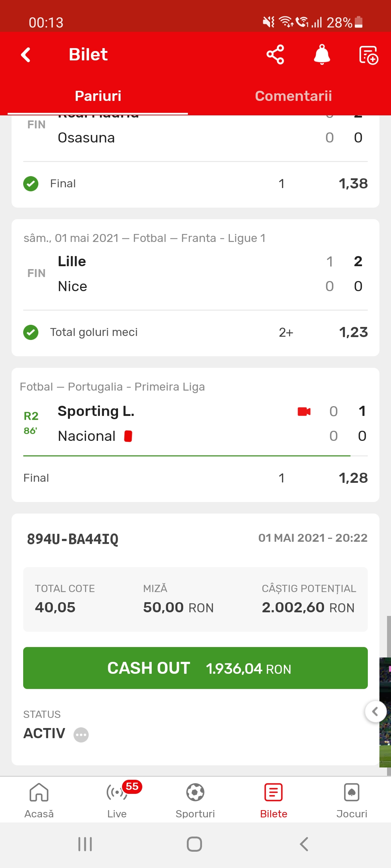Copy ticket using add-slip icon
The width and height of the screenshot is (391, 868).
[x=369, y=55]
